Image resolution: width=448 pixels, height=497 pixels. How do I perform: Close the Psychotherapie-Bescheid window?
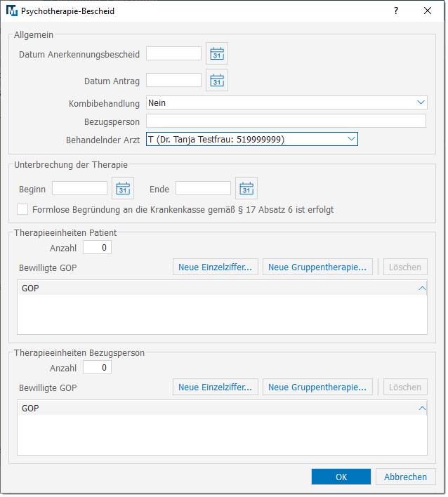[x=428, y=11]
